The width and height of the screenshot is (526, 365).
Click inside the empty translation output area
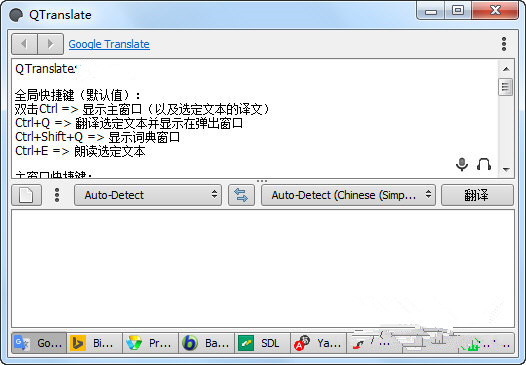263,268
